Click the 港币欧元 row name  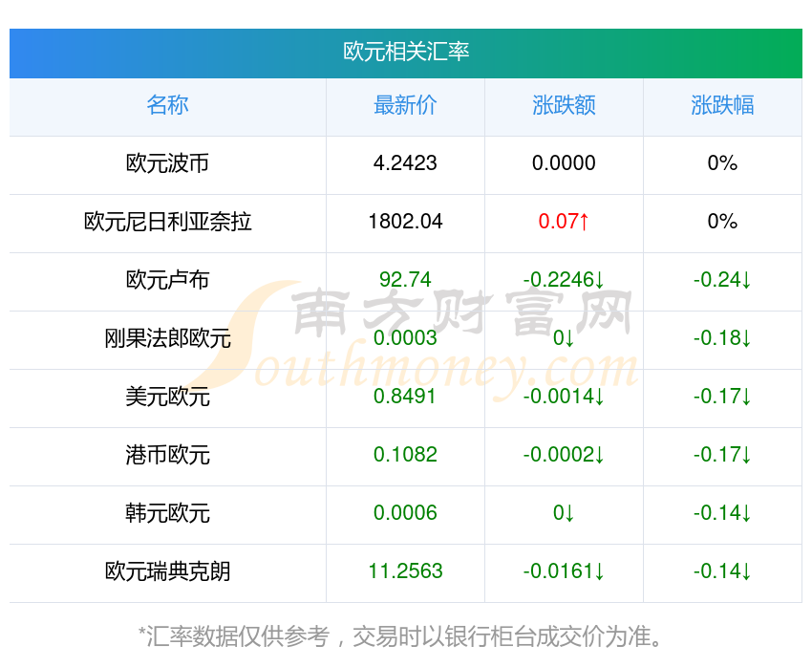[x=167, y=455]
